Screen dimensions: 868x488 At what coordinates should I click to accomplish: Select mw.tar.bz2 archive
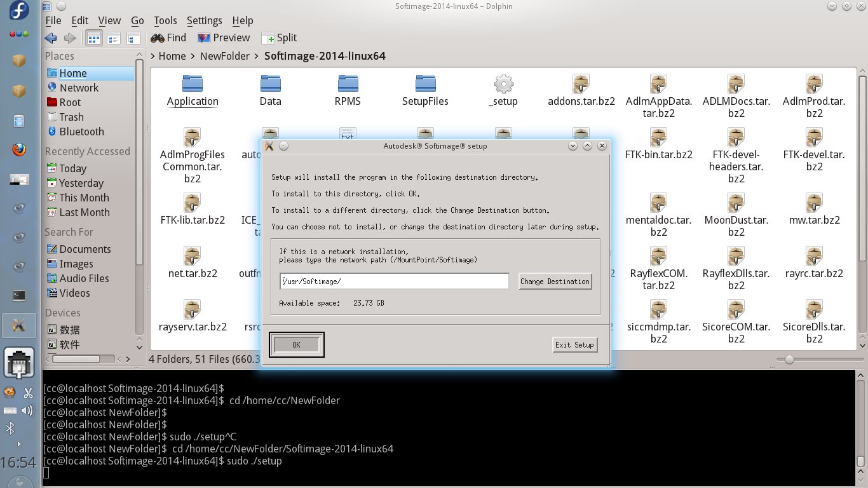click(x=815, y=210)
